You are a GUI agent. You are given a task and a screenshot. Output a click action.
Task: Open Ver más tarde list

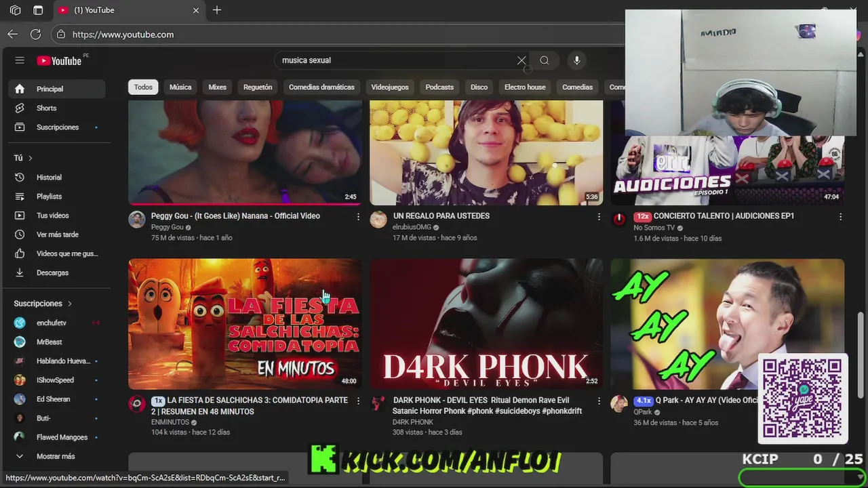(x=56, y=234)
